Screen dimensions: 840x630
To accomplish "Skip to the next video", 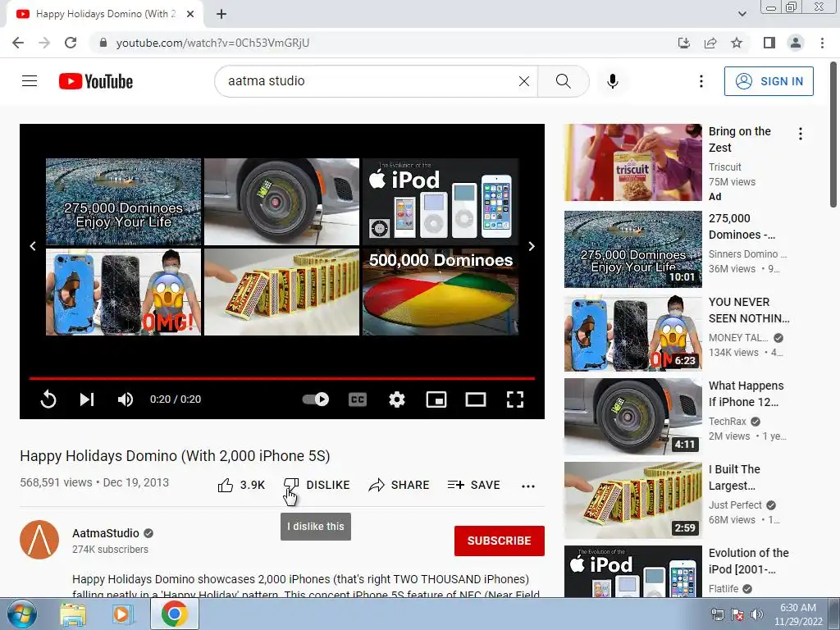I will click(x=87, y=399).
